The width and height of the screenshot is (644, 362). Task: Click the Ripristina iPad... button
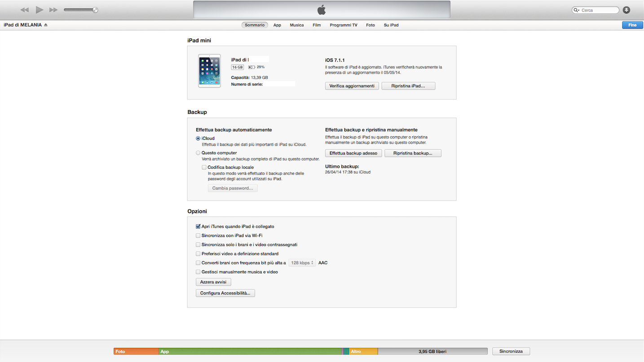click(x=408, y=86)
